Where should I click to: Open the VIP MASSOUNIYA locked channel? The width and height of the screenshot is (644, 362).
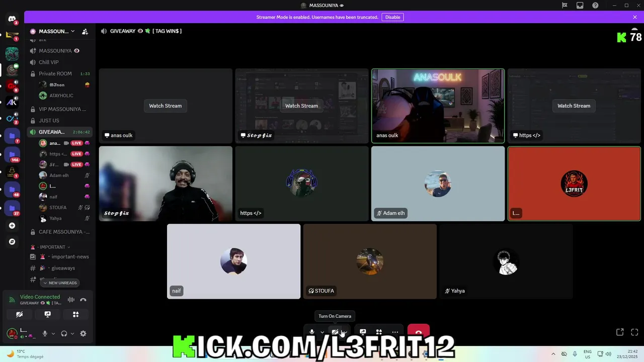pos(59,109)
